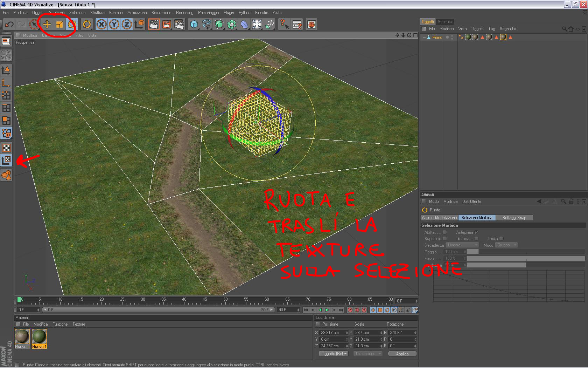This screenshot has height=368, width=588.
Task: Open the spline curve tool
Action: point(206,25)
